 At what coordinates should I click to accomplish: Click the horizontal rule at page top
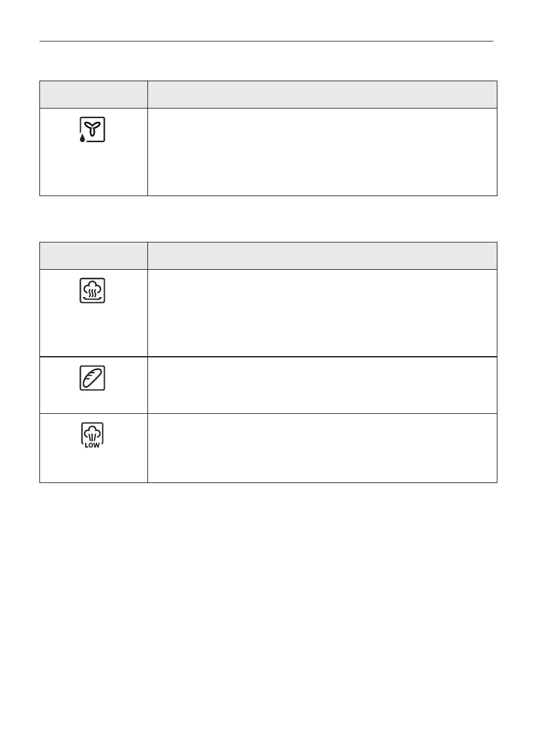266,42
